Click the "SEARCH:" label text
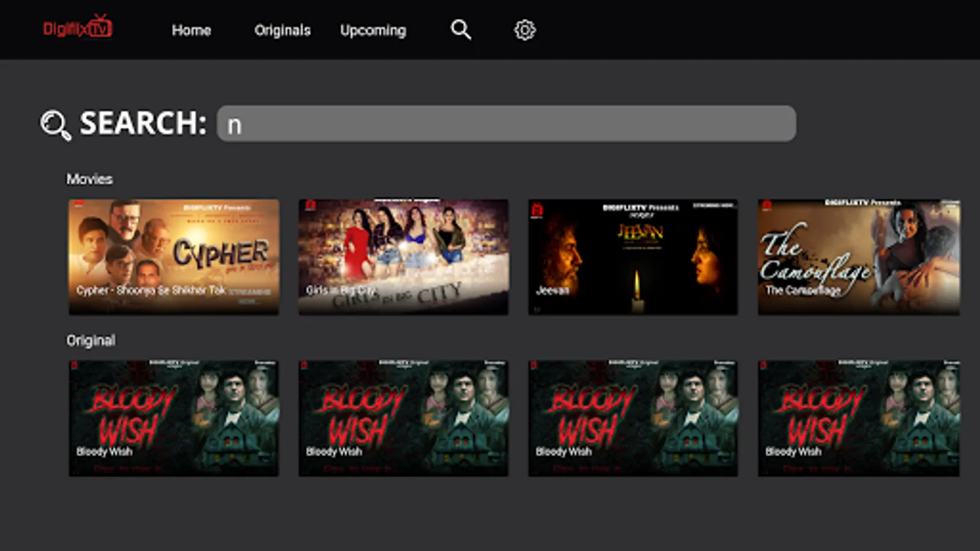This screenshot has width=980, height=551. point(143,123)
